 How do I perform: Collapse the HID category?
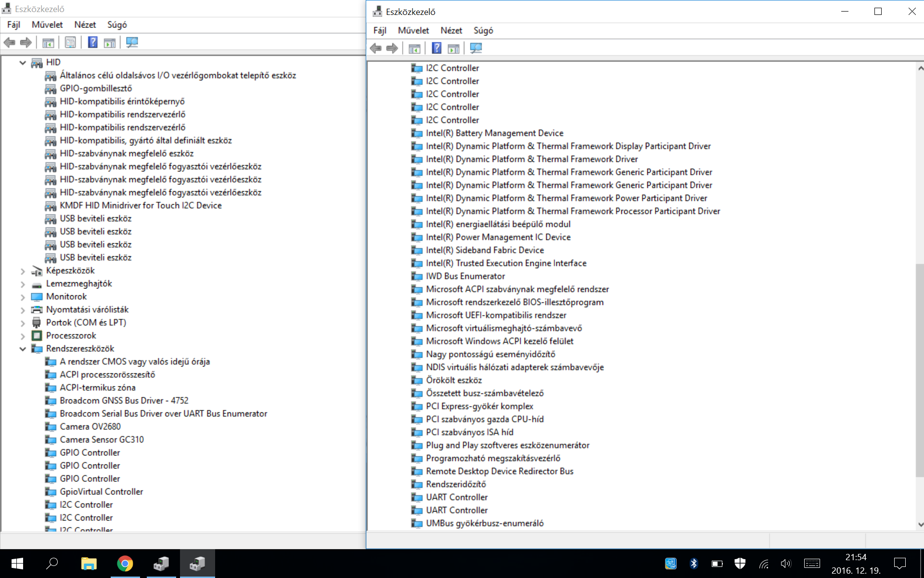[x=23, y=63]
